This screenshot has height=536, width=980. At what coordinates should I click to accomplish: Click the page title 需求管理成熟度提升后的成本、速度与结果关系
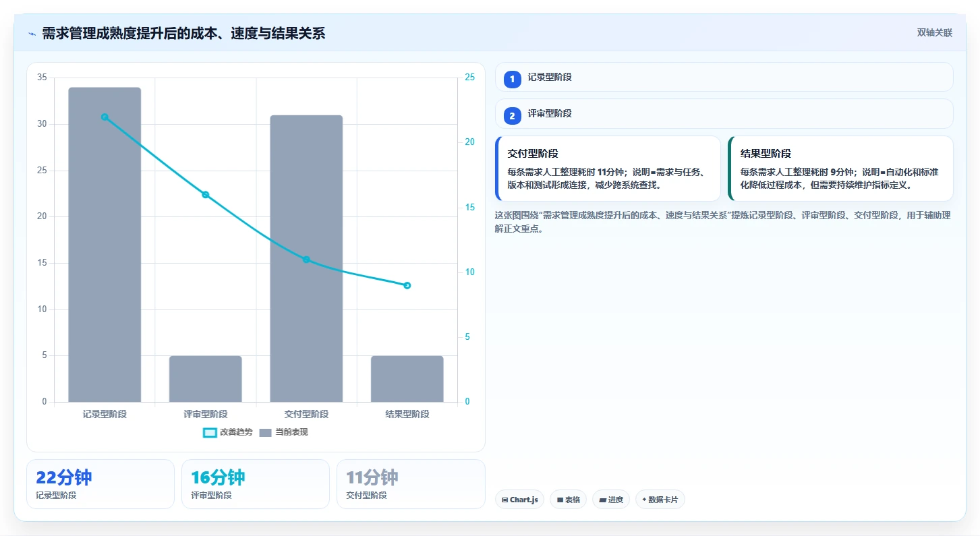click(x=183, y=33)
